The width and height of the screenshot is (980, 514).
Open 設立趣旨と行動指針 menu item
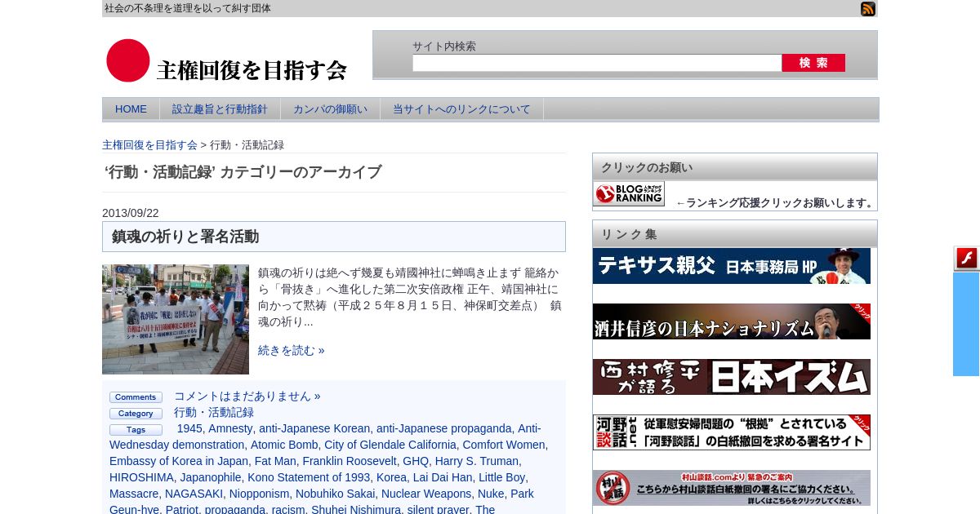click(x=220, y=109)
